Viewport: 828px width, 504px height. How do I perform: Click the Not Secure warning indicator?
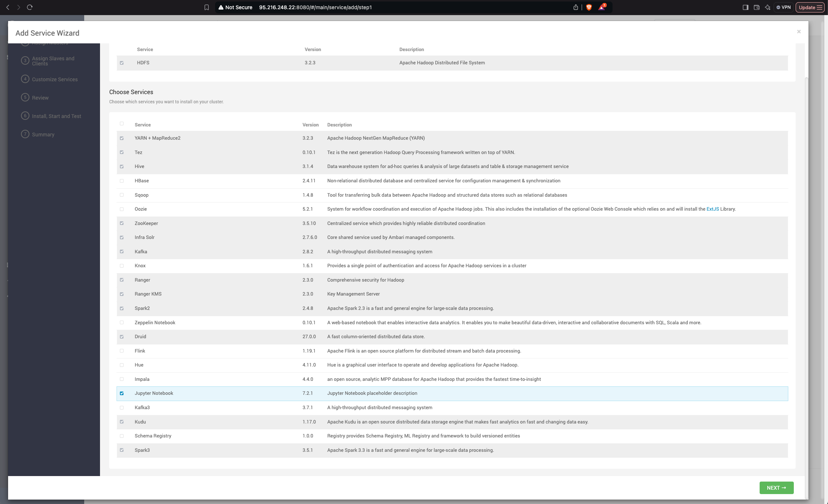pos(235,7)
